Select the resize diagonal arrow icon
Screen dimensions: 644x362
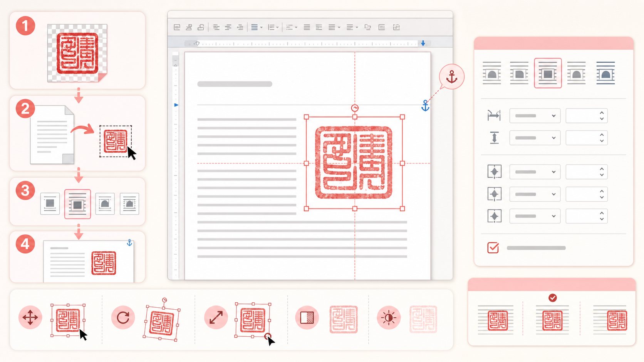click(216, 318)
